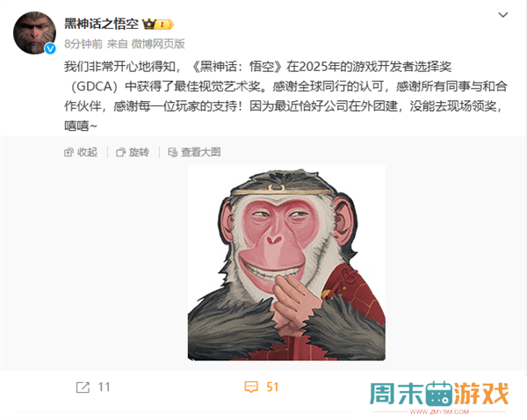Open reposts count 11

tap(104, 387)
